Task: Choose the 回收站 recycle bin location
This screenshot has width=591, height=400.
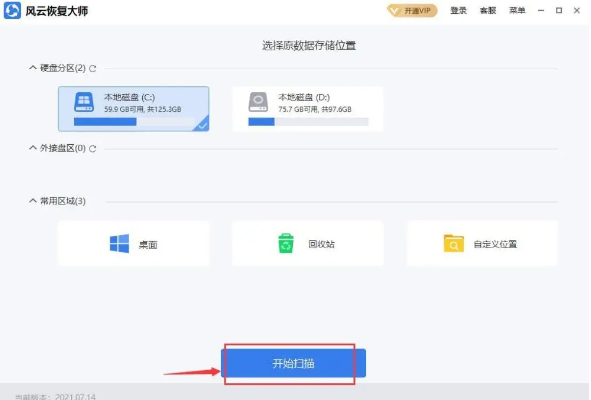Action: point(308,244)
